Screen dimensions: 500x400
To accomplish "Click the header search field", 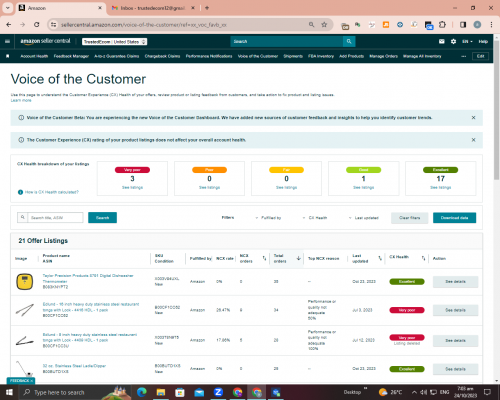I will point(287,41).
